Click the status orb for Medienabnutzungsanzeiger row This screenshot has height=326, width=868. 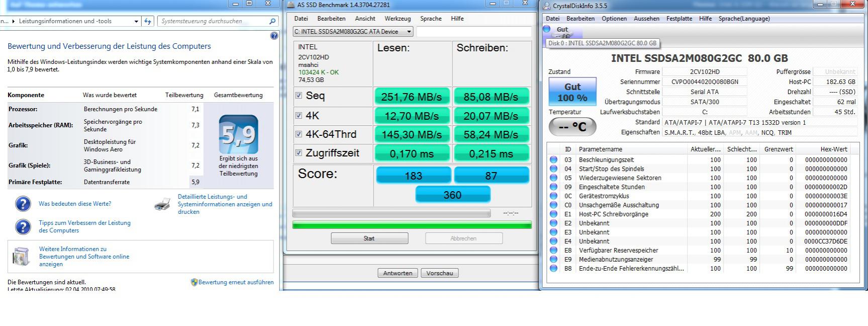553,260
